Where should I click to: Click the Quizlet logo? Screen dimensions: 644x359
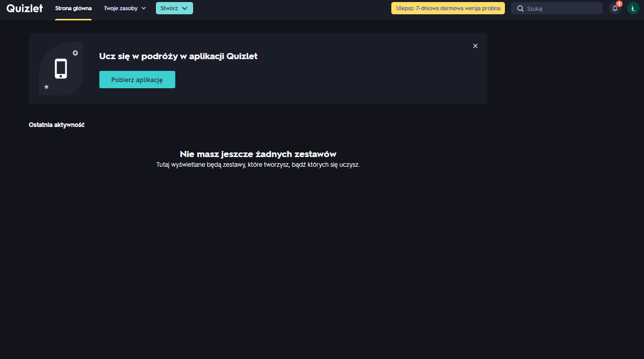24,8
